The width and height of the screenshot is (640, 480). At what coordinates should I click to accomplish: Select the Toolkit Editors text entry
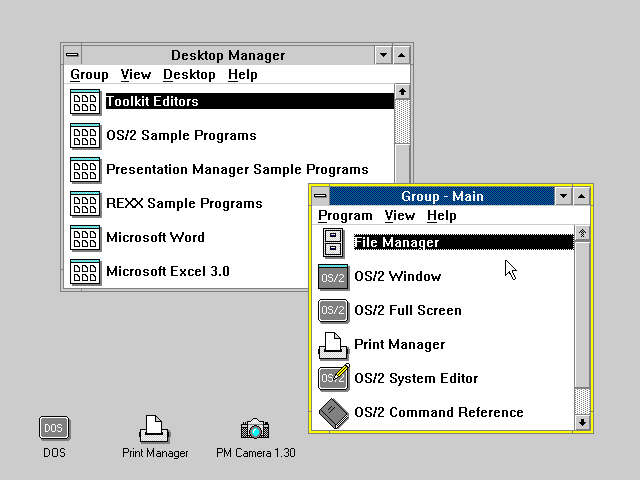point(250,101)
